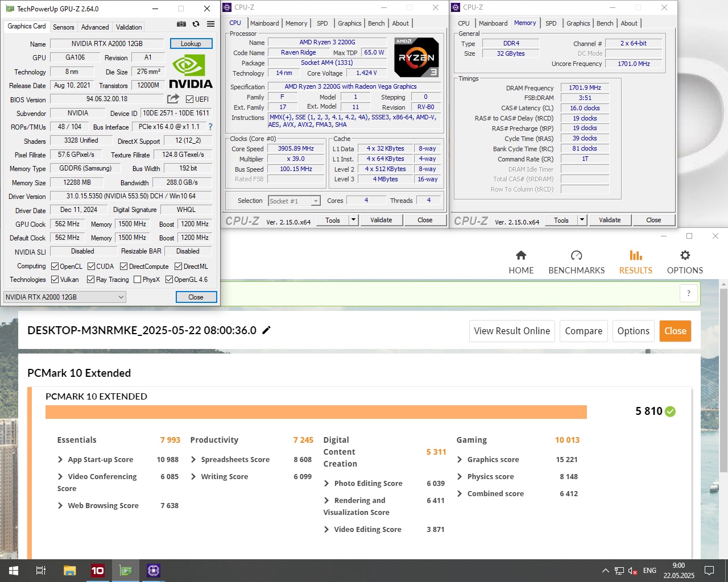The image size is (728, 582).
Task: Toggle the Ray Tracing checkbox
Action: point(91,279)
